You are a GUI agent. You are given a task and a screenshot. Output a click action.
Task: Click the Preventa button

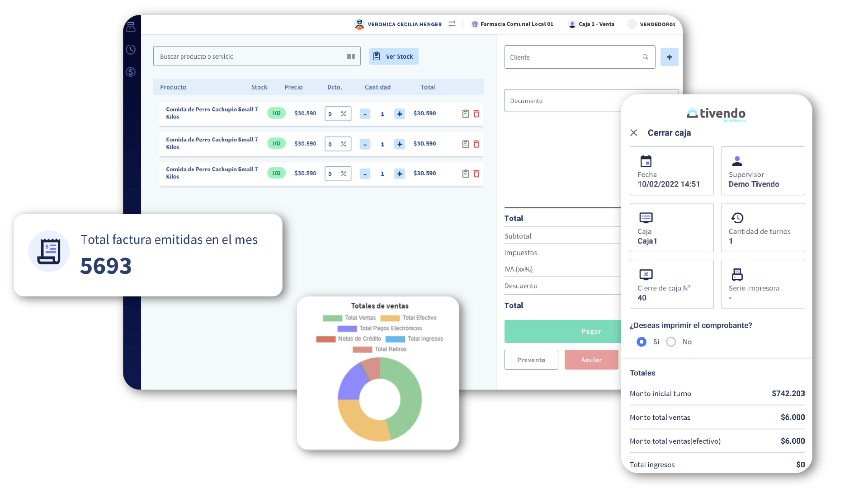point(531,360)
